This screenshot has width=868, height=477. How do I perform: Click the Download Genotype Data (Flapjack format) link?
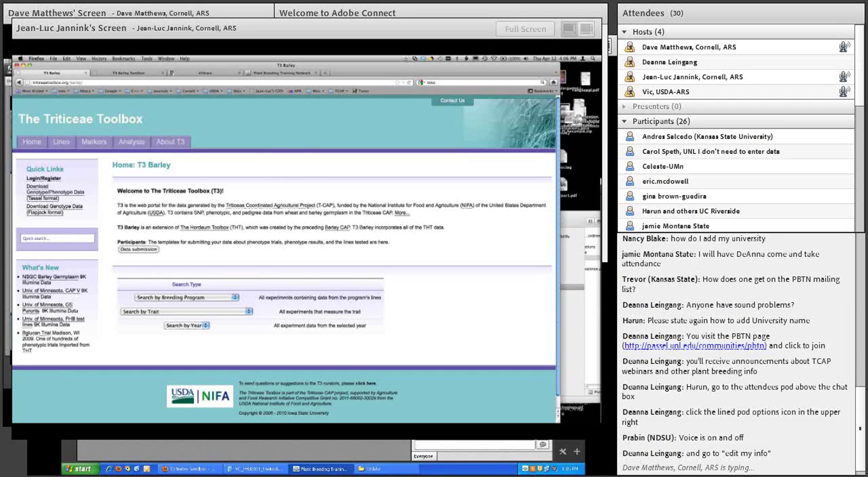click(54, 209)
